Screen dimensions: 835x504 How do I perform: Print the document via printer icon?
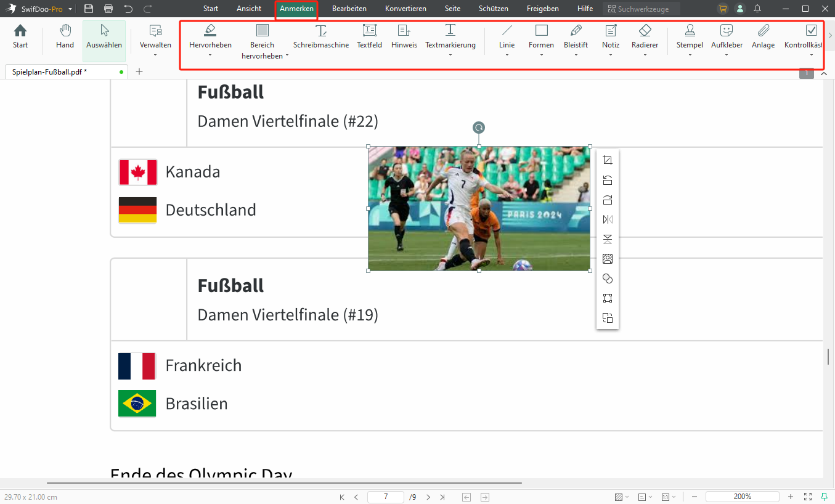pos(108,9)
